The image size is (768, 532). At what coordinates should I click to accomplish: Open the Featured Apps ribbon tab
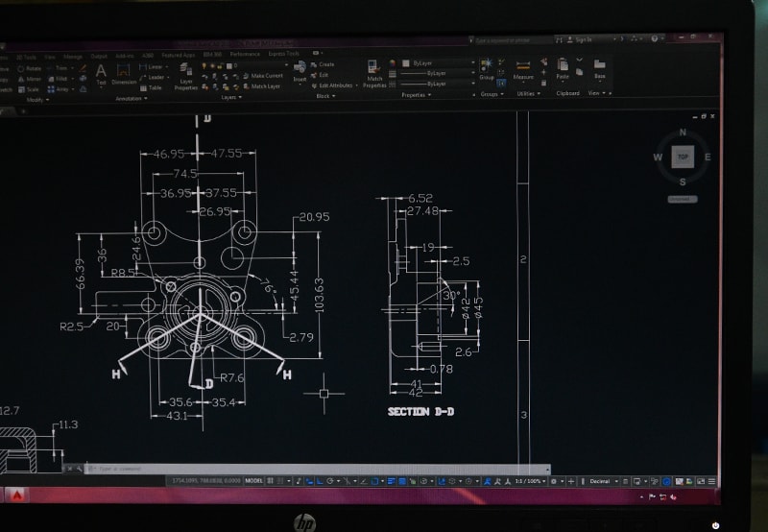(x=178, y=56)
